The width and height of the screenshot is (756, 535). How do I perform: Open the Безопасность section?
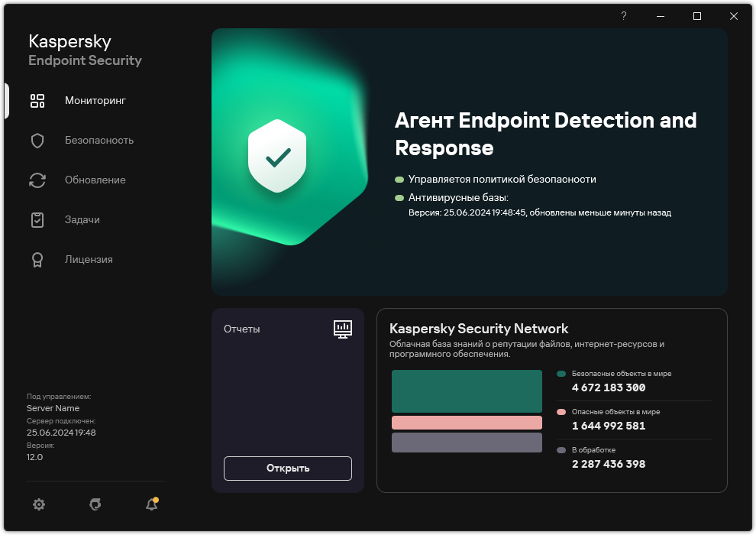tap(99, 141)
